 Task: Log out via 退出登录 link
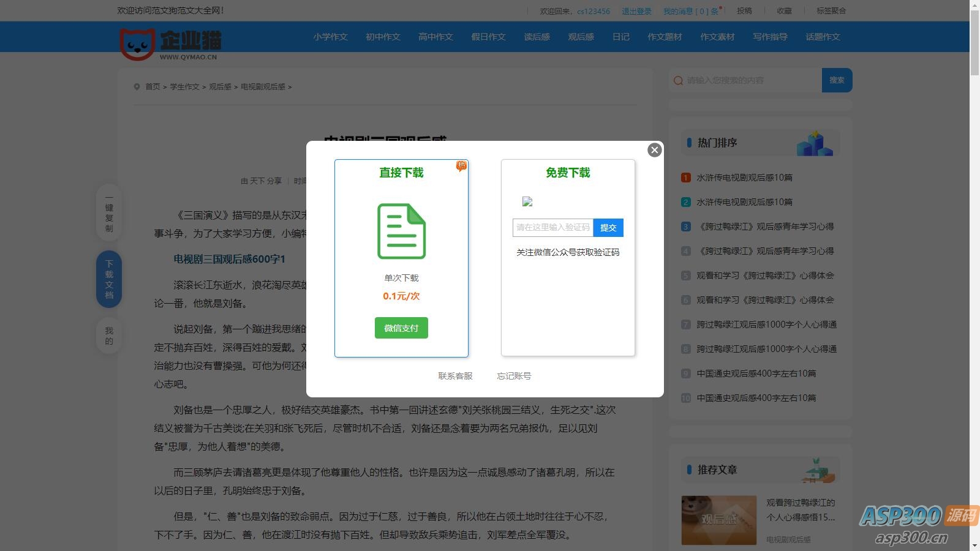[636, 10]
